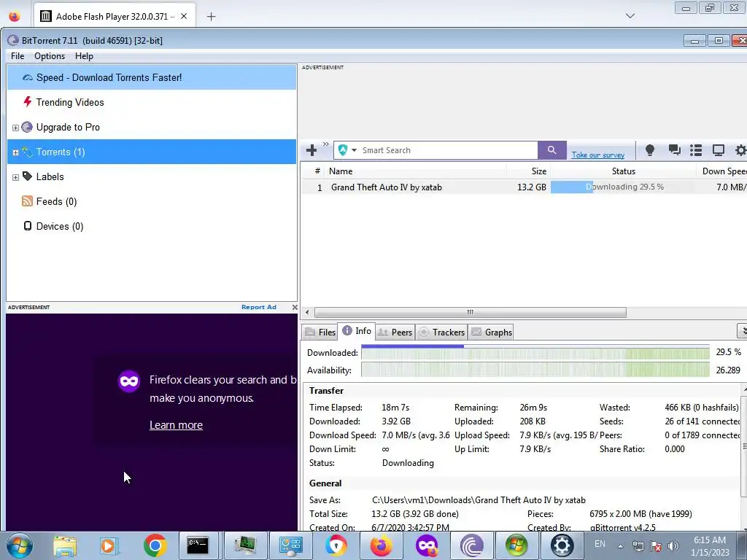The width and height of the screenshot is (747, 560).
Task: Sort by the Size column header
Action: 529,171
